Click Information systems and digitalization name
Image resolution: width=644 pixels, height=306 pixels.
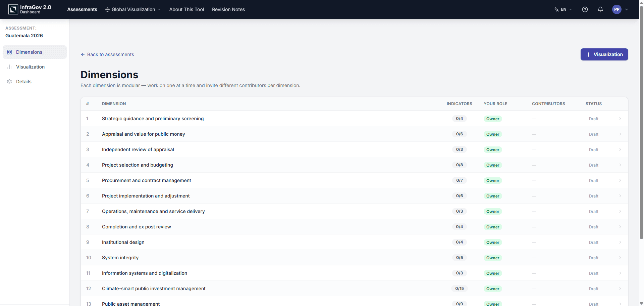pos(145,273)
